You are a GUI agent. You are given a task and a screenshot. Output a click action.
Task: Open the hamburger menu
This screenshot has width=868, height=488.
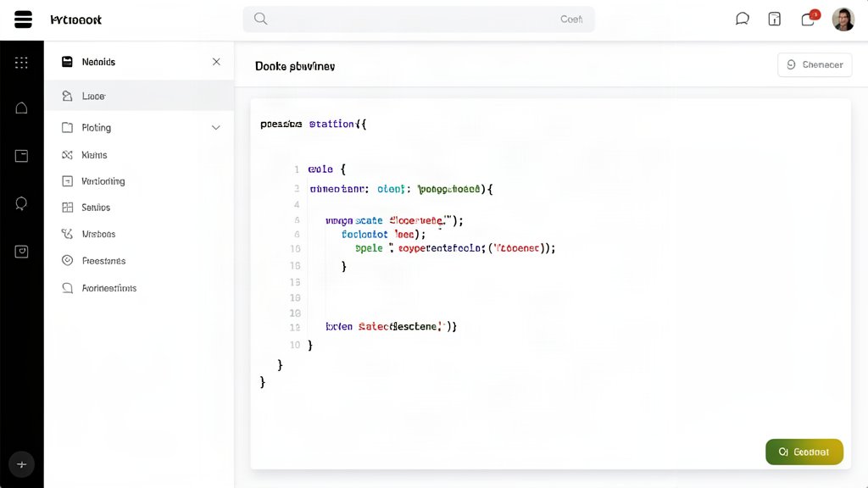[23, 19]
